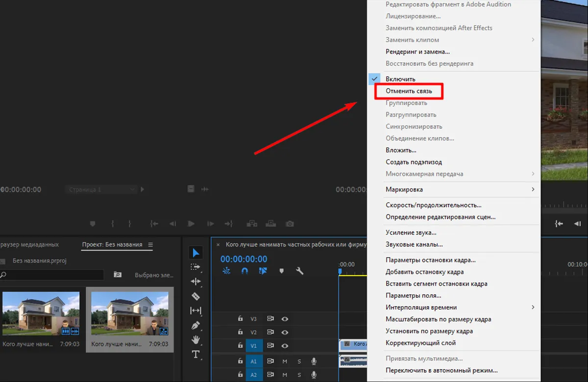This screenshot has width=588, height=382.
Task: Select the Ripple Edit tool
Action: tap(196, 282)
